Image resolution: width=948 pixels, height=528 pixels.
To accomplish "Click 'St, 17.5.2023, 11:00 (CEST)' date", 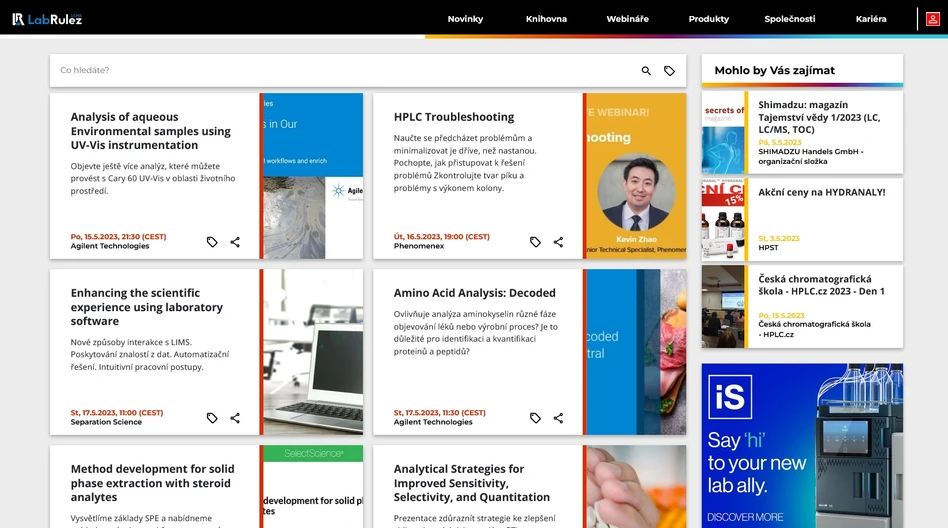I will 117,412.
